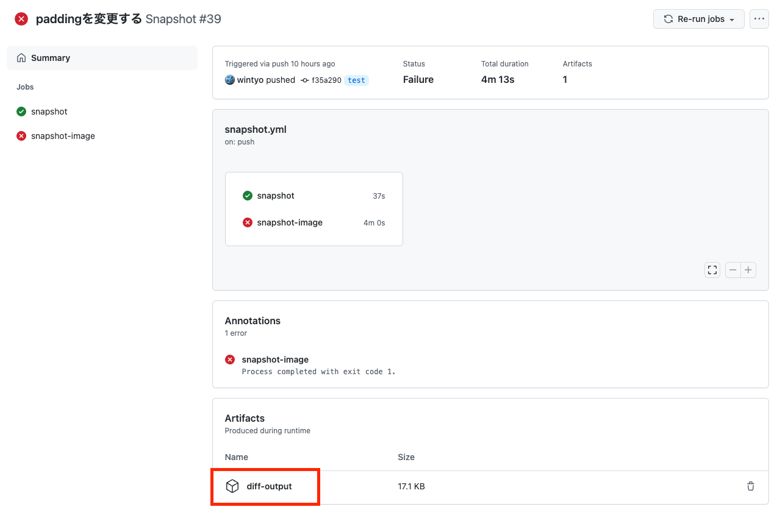This screenshot has height=532, width=777.
Task: Open the snapshot job in sidebar
Action: click(x=49, y=112)
